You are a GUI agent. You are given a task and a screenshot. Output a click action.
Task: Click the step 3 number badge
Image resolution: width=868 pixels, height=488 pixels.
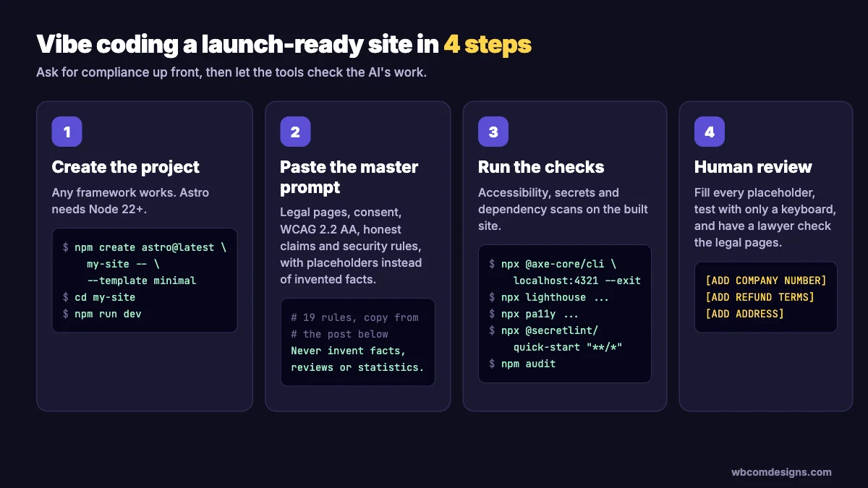click(493, 132)
